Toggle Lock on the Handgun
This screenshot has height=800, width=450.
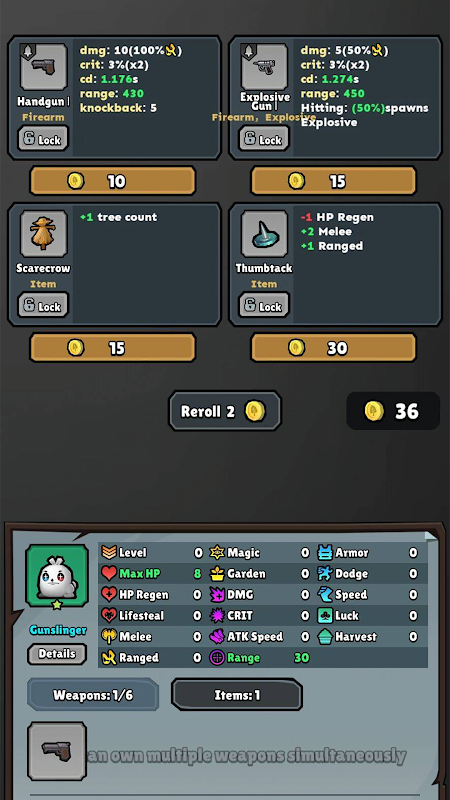tap(43, 138)
